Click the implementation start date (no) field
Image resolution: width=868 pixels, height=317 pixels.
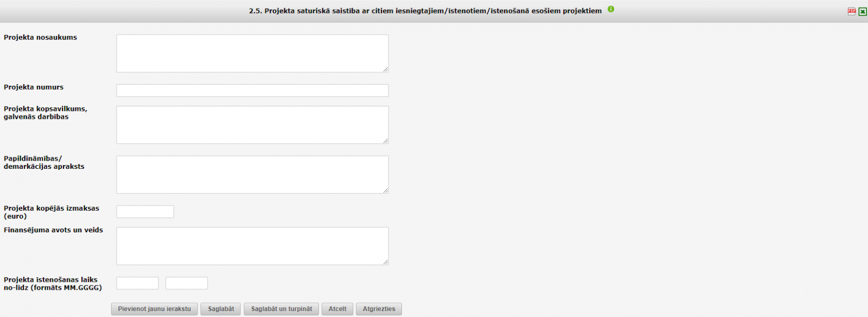click(137, 283)
